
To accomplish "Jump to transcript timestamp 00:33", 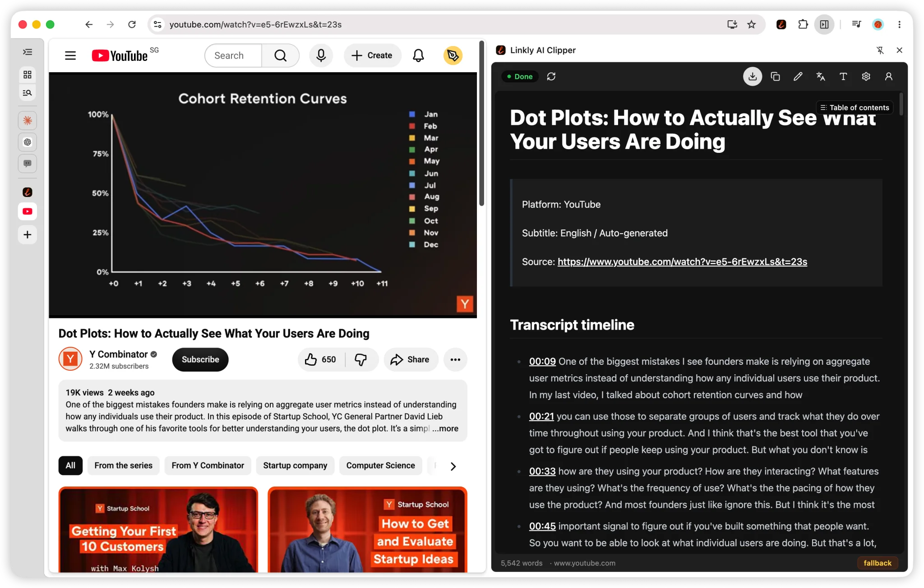I will pos(542,471).
